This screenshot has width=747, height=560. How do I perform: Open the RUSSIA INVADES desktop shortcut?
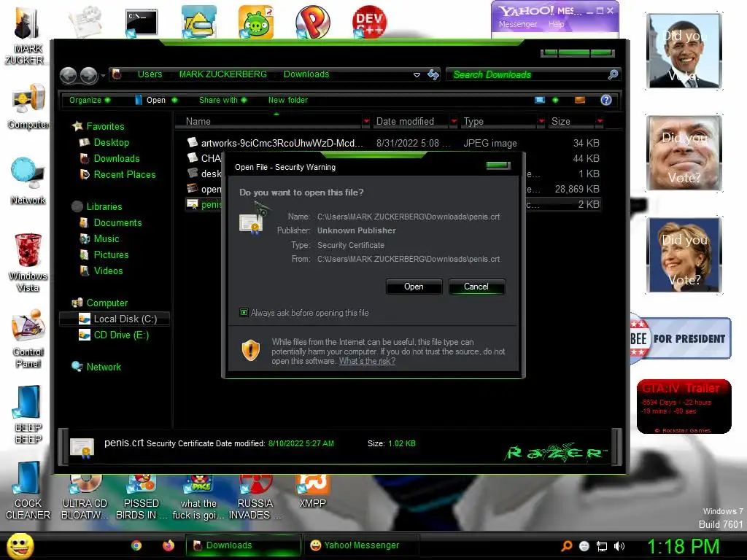(255, 497)
